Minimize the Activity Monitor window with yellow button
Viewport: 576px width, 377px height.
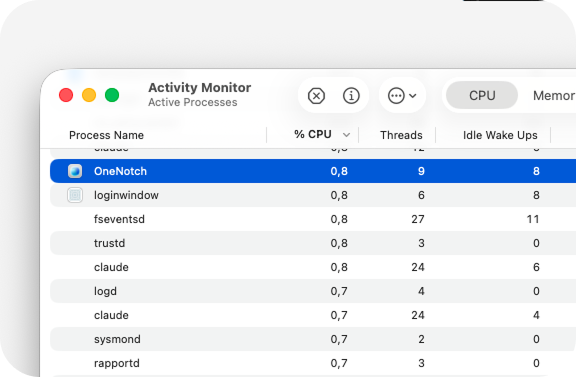tap(89, 95)
